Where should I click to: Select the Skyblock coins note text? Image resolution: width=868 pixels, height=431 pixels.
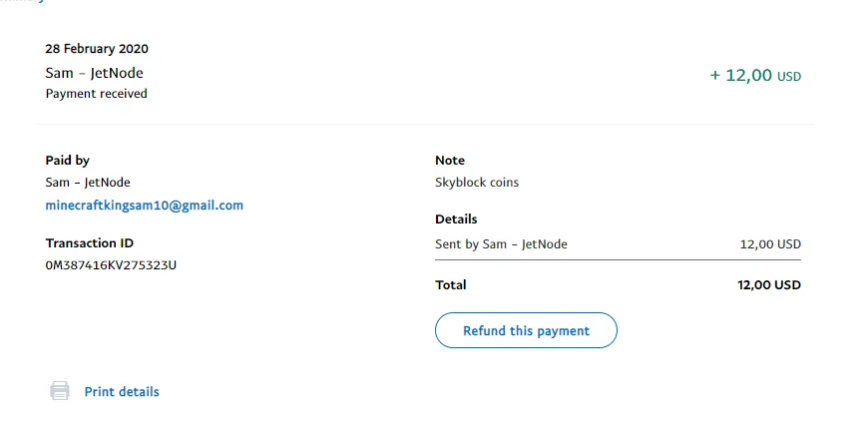[x=477, y=183]
